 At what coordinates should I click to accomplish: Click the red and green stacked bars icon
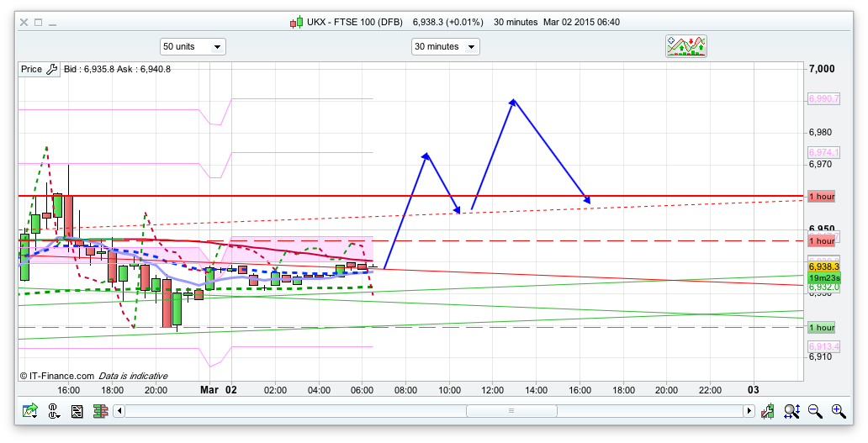coord(100,411)
